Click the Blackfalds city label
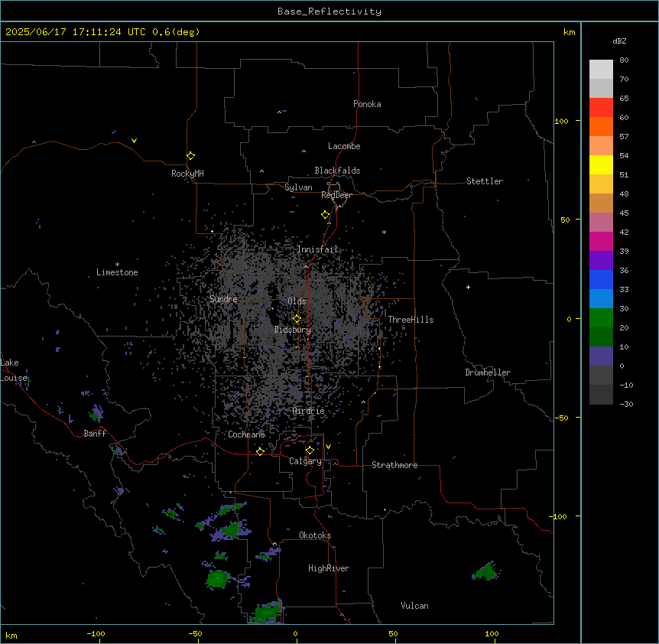The image size is (659, 644). tap(337, 171)
